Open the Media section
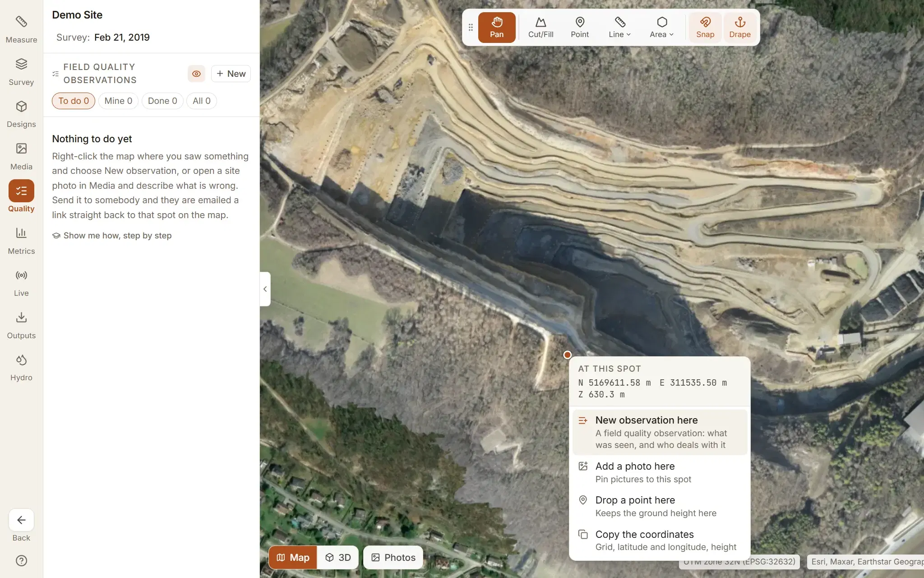The height and width of the screenshot is (578, 924). pyautogui.click(x=21, y=157)
